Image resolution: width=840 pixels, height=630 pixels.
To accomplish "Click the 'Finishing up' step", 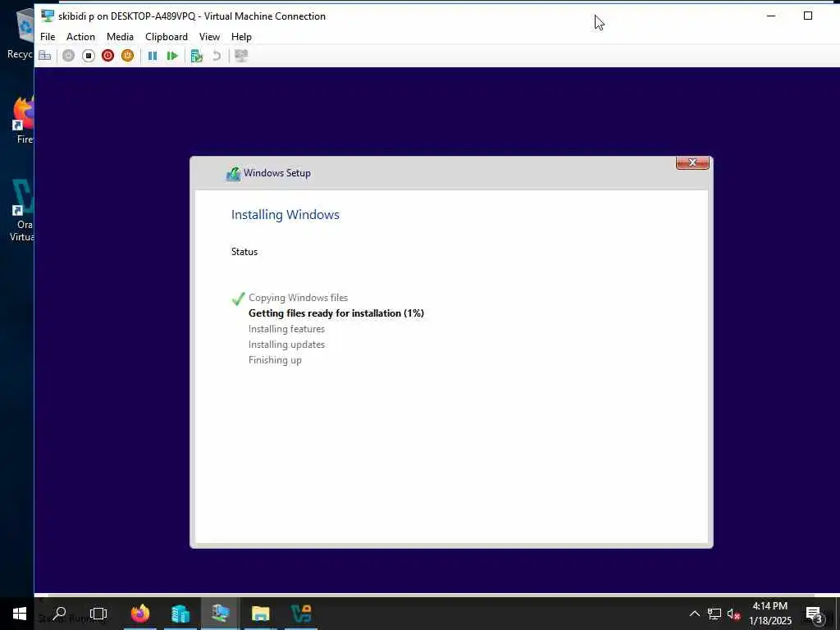I will (275, 360).
